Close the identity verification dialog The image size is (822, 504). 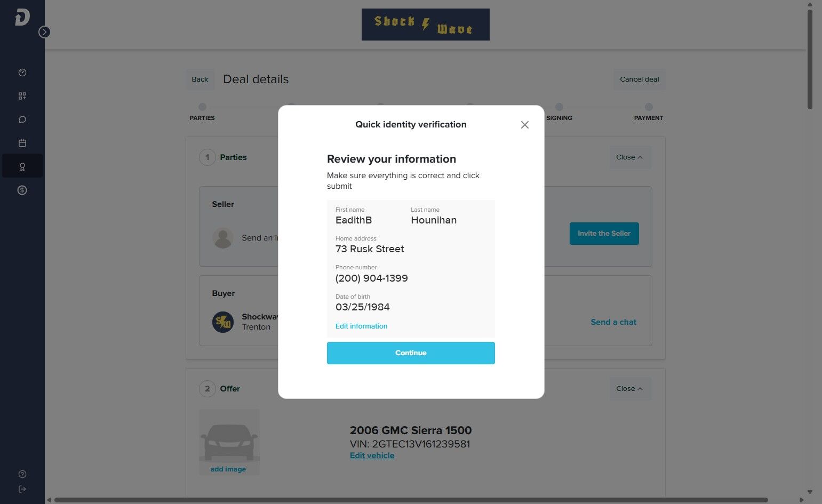click(525, 125)
